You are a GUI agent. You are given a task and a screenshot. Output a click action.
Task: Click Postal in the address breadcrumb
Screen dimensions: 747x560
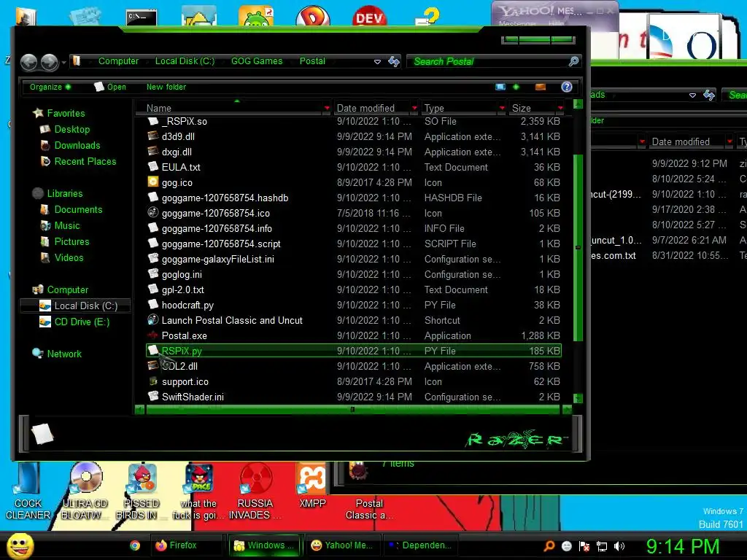tap(312, 61)
